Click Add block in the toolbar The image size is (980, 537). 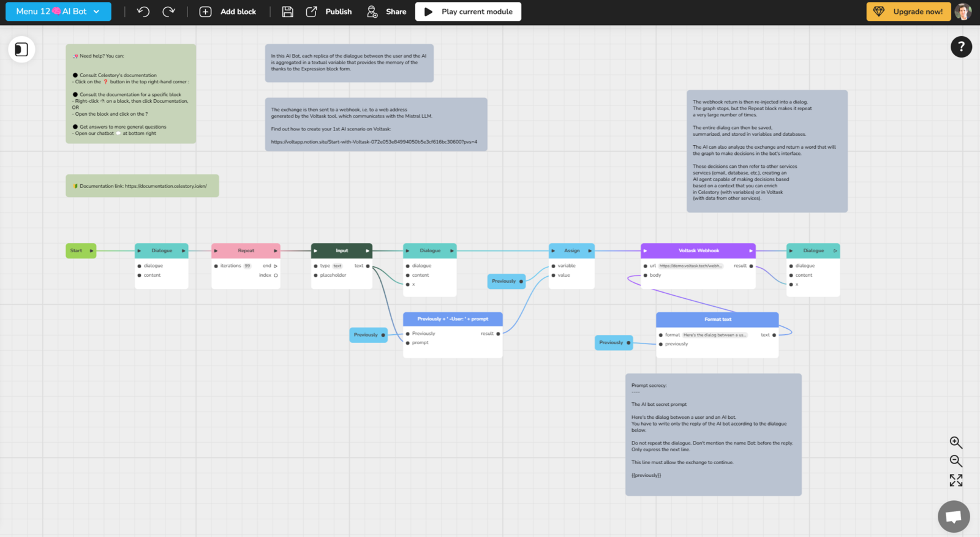(228, 12)
